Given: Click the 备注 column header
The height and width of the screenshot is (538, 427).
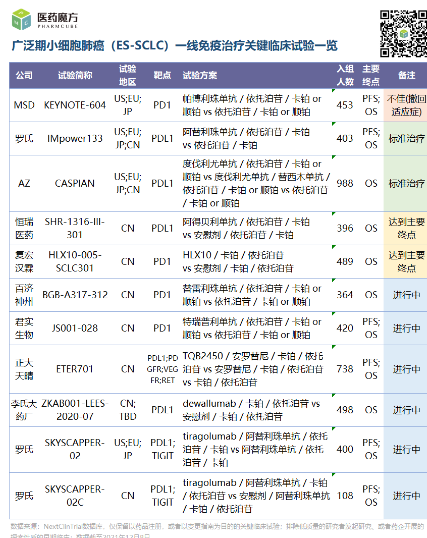Looking at the screenshot, I should pos(406,75).
